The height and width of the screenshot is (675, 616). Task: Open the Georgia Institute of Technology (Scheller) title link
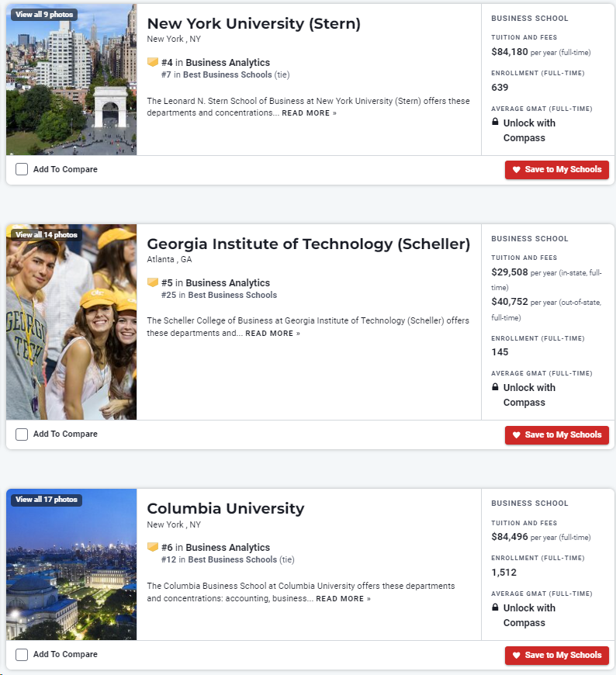pyautogui.click(x=308, y=244)
